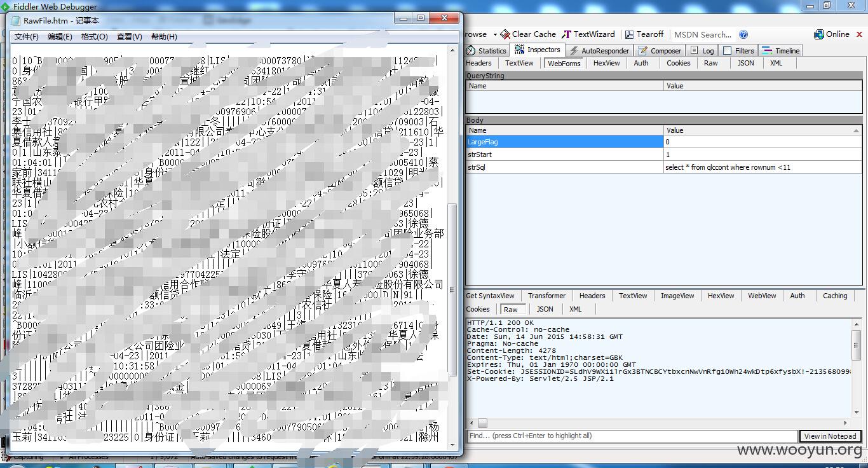Click the Clear Cache toolbar button
Screen dimensions: 868x468
[528, 34]
